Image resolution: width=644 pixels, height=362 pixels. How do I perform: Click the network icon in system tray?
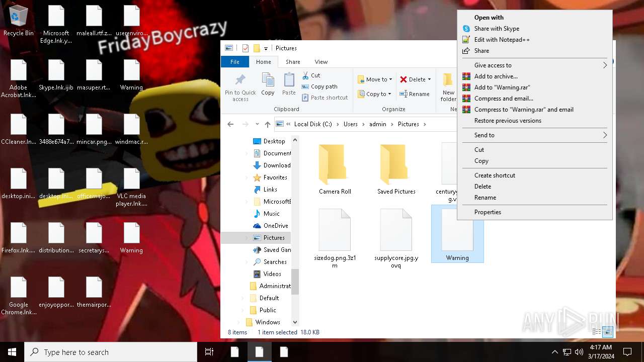(x=567, y=352)
